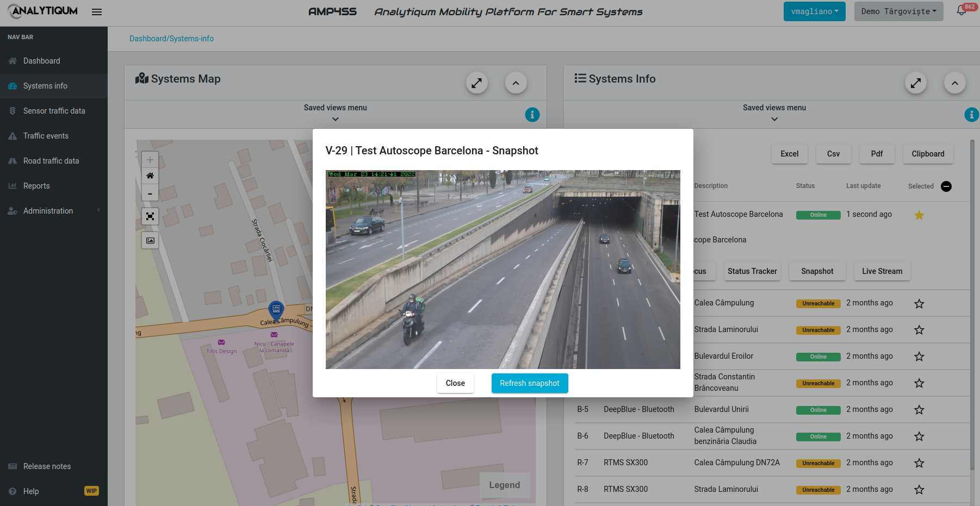Screen dimensions: 980x506
Task: Unstar the Test Autoscope Barcelona row
Action: click(x=919, y=215)
